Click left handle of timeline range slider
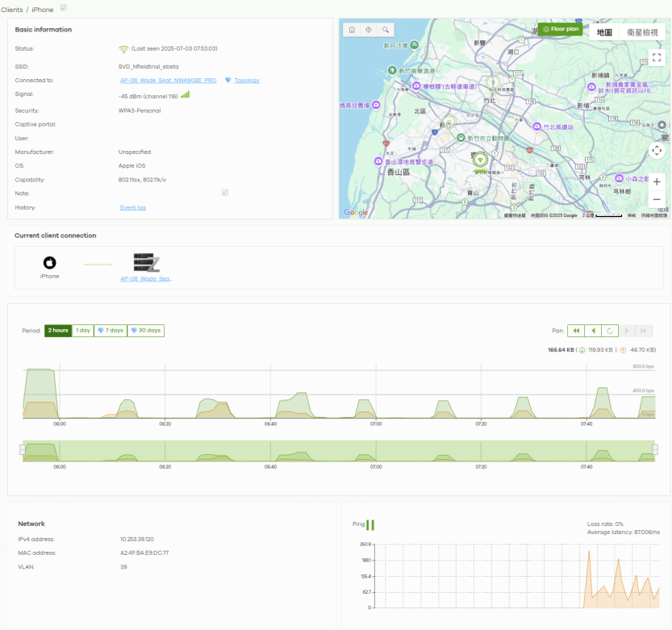The width and height of the screenshot is (672, 630). click(x=23, y=449)
